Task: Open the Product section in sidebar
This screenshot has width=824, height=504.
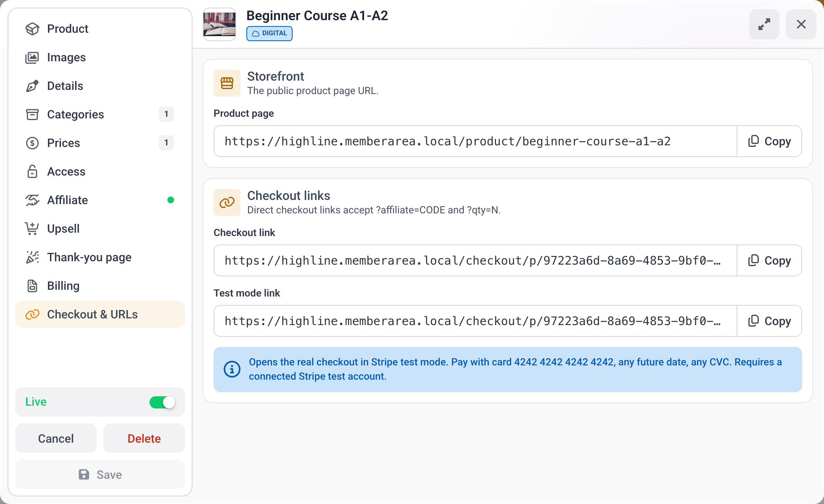Action: (x=100, y=29)
